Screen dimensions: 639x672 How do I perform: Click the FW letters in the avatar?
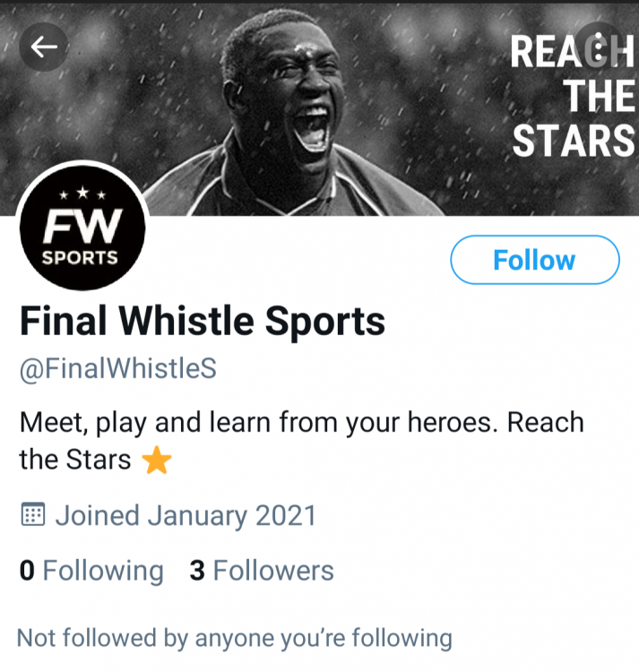coord(82,227)
